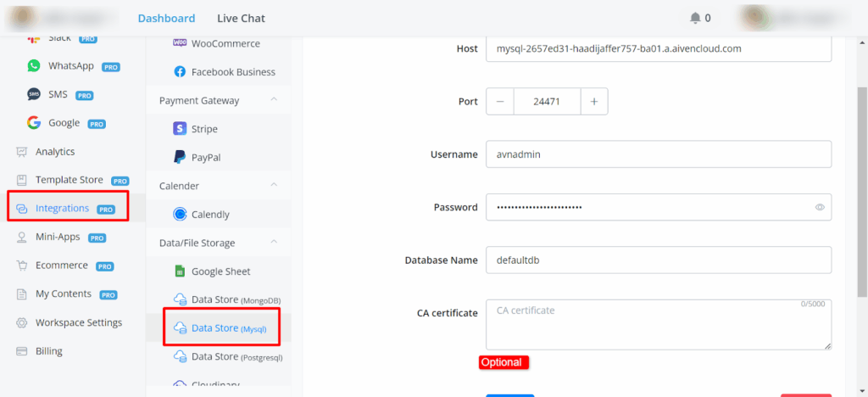Click the Google Sheet icon
Screen dimensions: 868x397
pyautogui.click(x=180, y=271)
